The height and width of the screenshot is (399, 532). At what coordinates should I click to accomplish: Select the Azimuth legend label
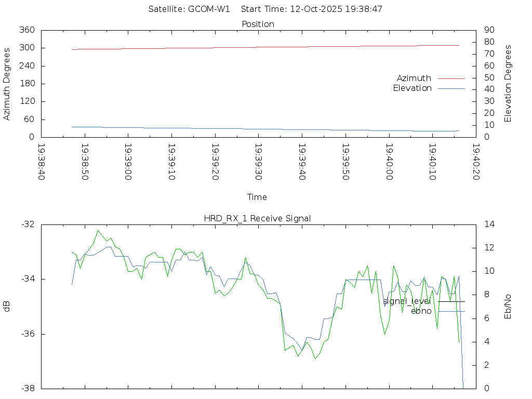click(x=414, y=78)
